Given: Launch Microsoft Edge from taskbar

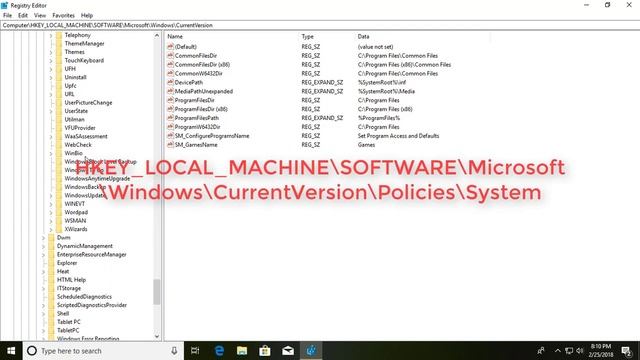Looking at the screenshot, I should (219, 351).
